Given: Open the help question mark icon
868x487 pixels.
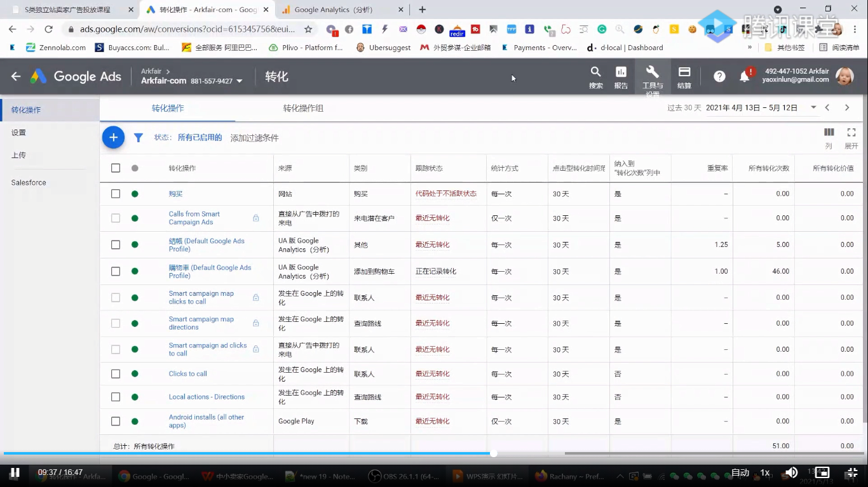Looking at the screenshot, I should coord(719,76).
